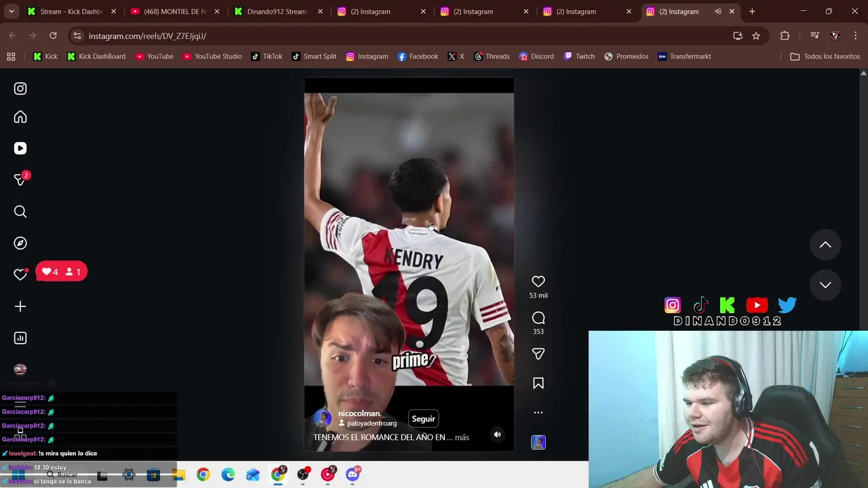Open Chrome three-dot menu
The image size is (868, 488).
[x=856, y=36]
